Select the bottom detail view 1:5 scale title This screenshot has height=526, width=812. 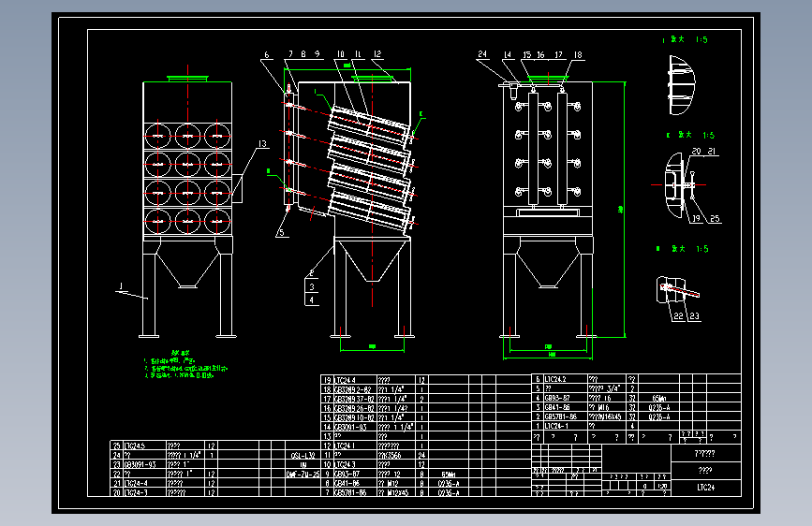tap(683, 249)
